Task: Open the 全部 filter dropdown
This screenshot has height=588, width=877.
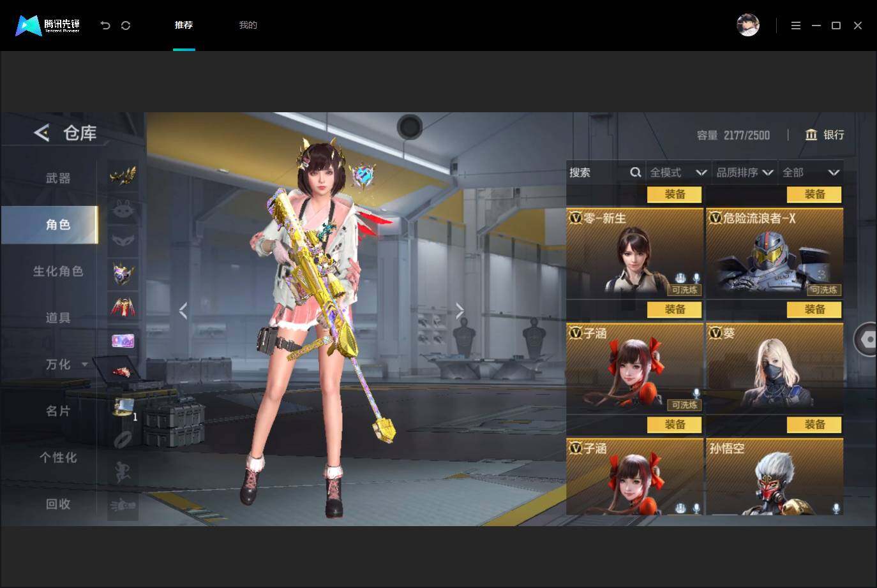Action: click(811, 172)
